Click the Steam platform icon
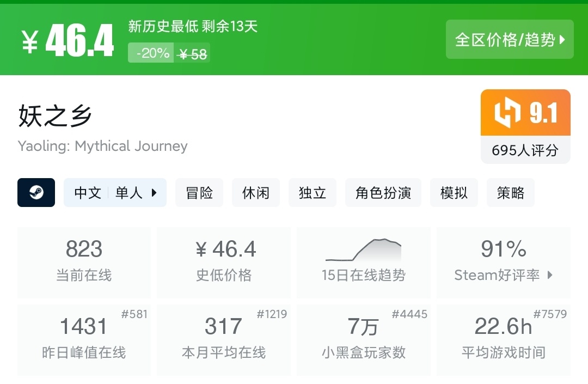Viewport: 588px width, 384px height. pyautogui.click(x=36, y=192)
